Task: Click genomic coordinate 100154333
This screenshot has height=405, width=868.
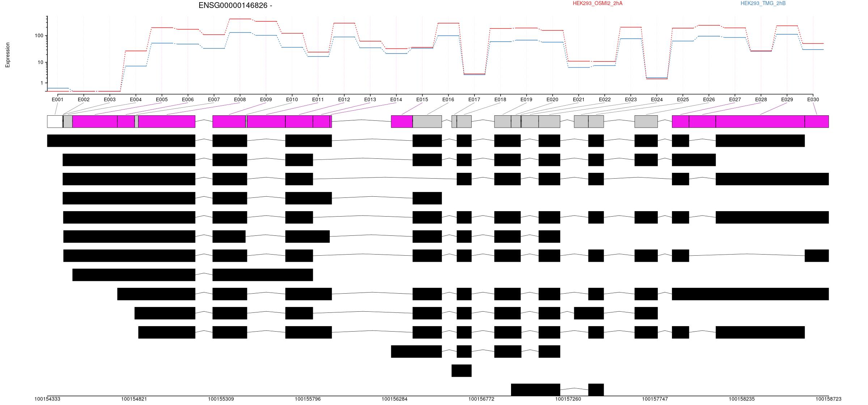Action: pos(47,399)
